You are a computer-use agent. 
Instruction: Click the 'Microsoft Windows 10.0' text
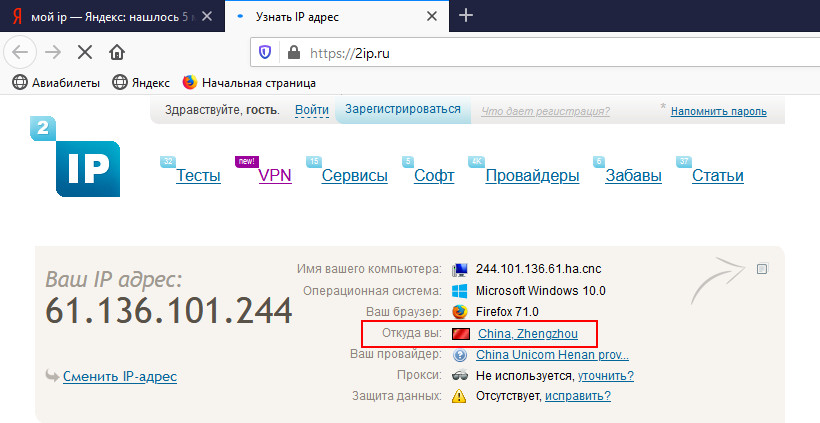541,291
